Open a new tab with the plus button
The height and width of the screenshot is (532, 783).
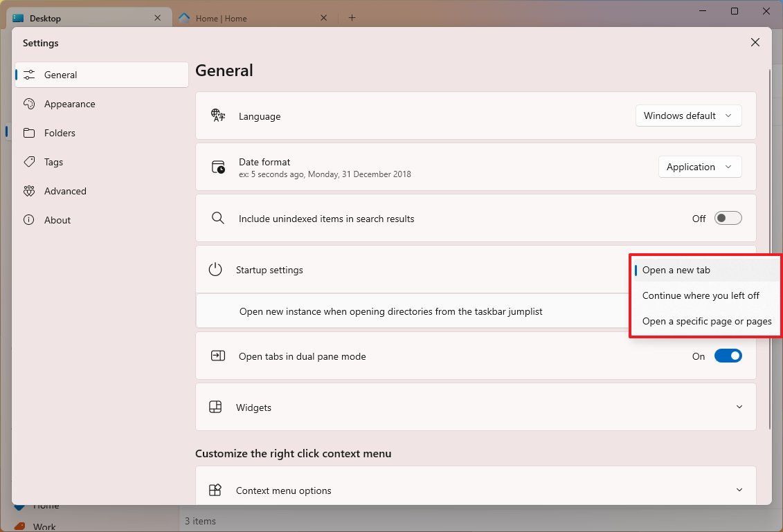(x=352, y=18)
